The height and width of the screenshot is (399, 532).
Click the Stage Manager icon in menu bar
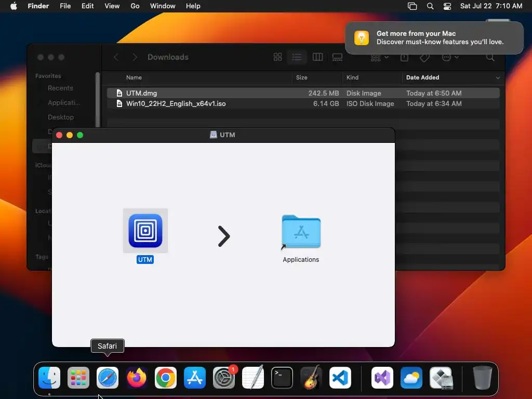(x=412, y=6)
